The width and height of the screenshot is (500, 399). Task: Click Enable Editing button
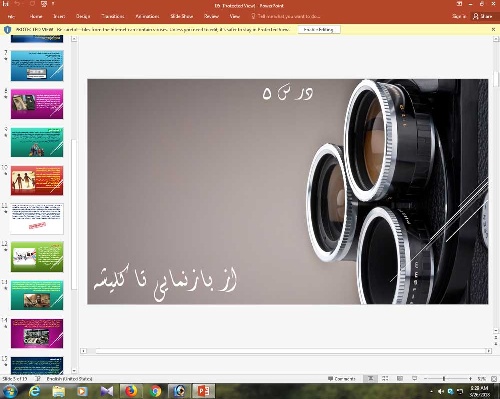(319, 30)
